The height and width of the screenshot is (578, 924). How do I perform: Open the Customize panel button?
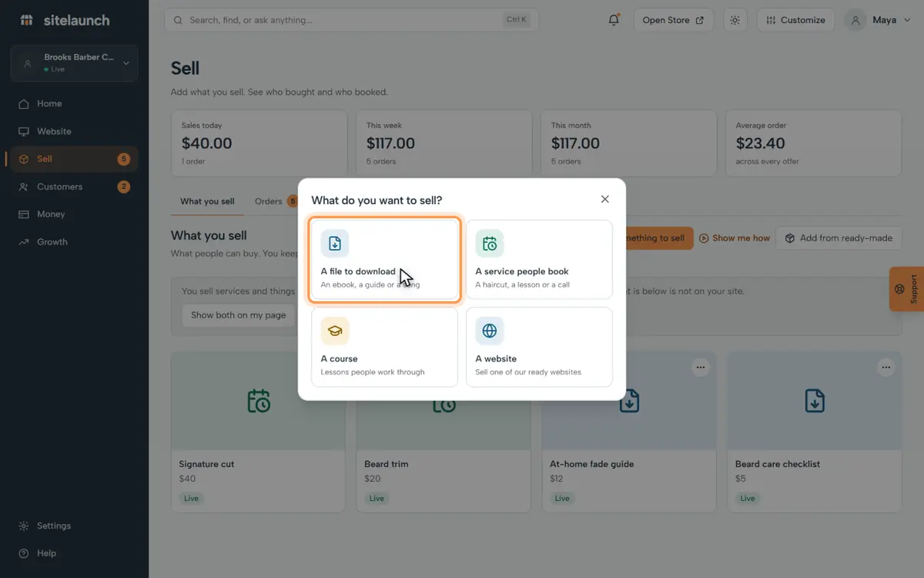(795, 20)
